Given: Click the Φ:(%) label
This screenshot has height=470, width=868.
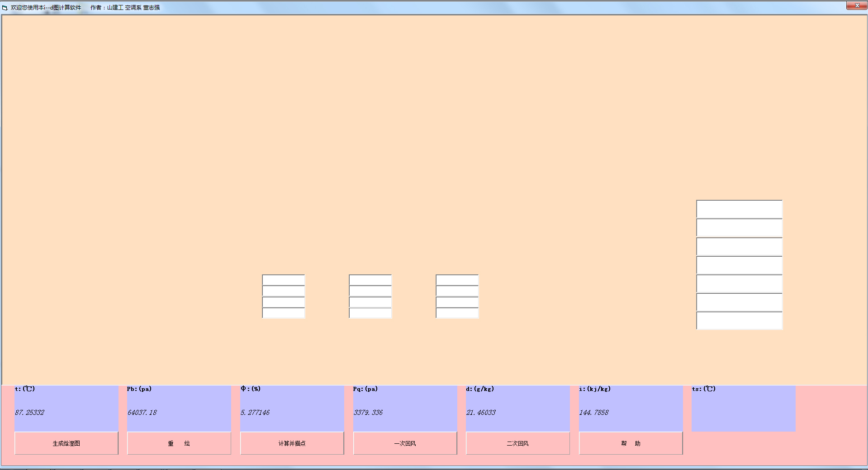Looking at the screenshot, I should pyautogui.click(x=251, y=389).
